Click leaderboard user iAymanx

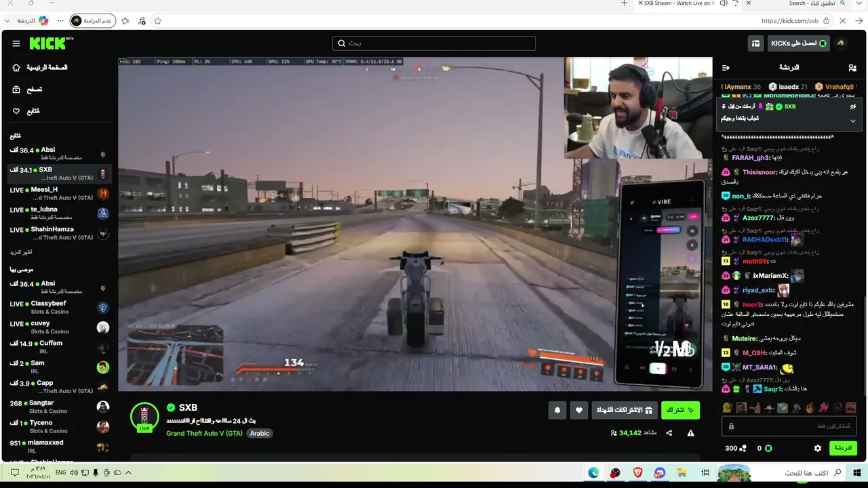tap(738, 87)
